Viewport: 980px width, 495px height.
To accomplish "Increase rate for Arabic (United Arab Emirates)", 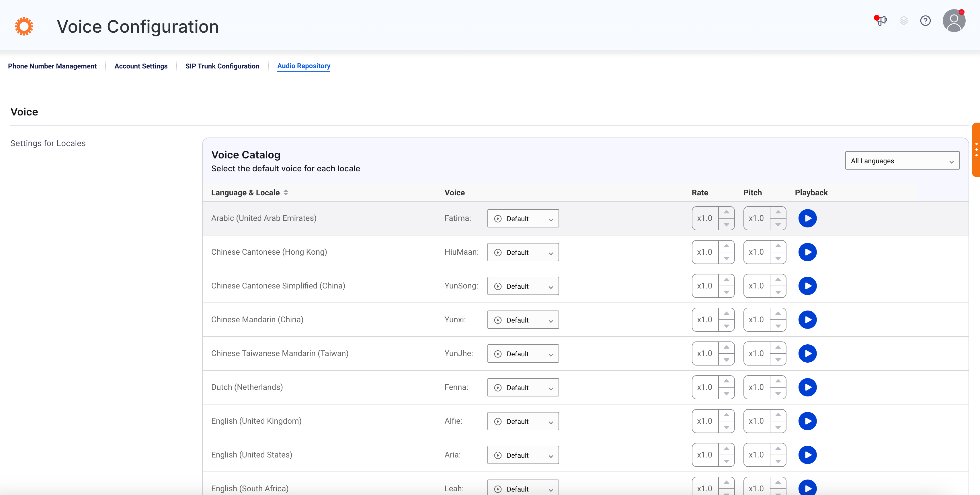I will [726, 212].
